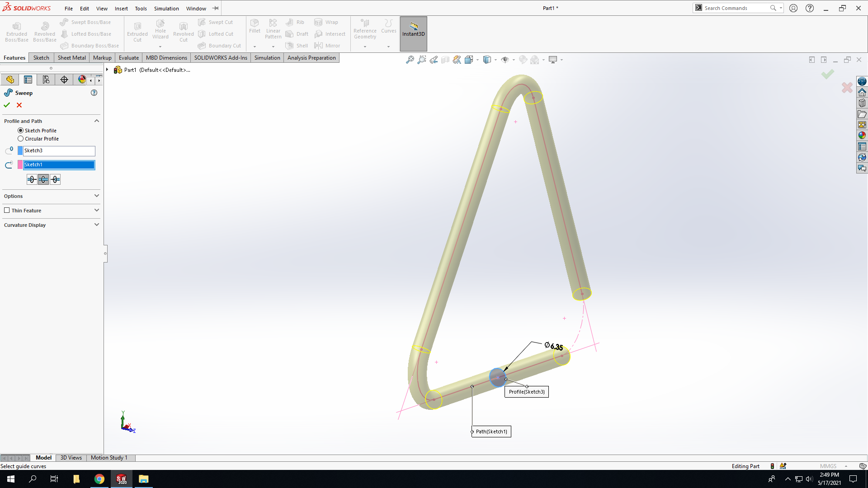Viewport: 868px width, 488px height.
Task: Select Direction 1 sweep toggle button
Action: pyautogui.click(x=32, y=179)
